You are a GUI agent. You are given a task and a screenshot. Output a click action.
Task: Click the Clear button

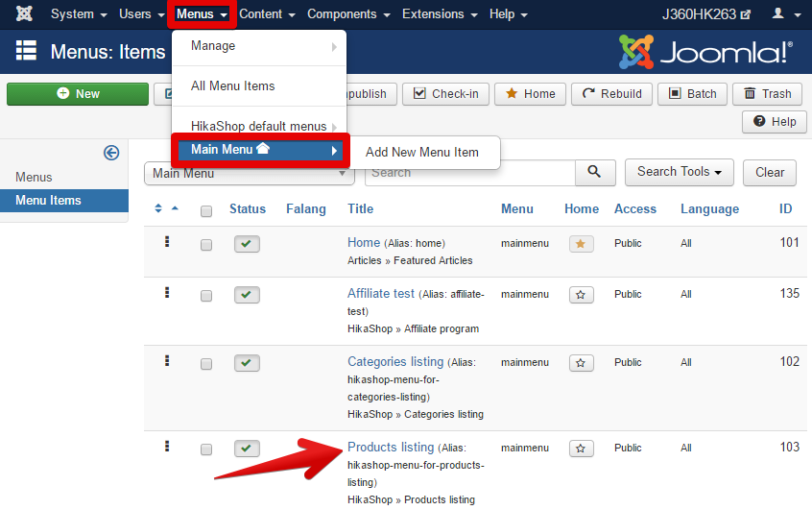pos(770,172)
